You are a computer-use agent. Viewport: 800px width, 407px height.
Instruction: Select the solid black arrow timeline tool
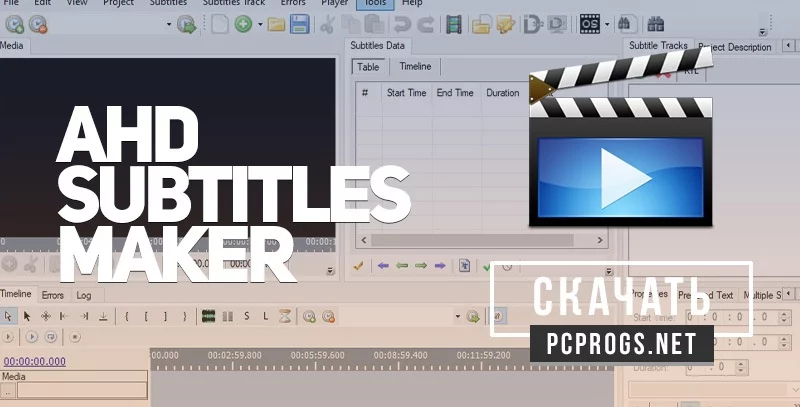tap(27, 317)
